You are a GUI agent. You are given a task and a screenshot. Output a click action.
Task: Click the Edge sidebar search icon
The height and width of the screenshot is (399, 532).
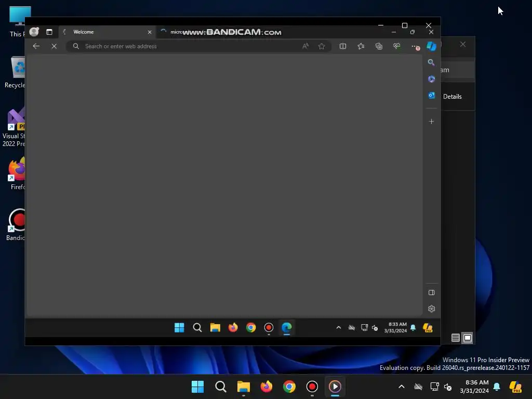pos(431,62)
